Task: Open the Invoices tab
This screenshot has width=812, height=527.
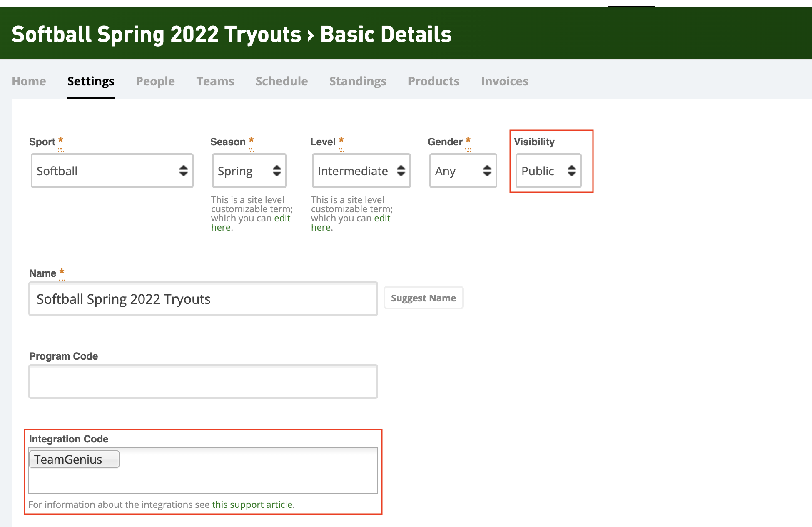Action: (504, 81)
